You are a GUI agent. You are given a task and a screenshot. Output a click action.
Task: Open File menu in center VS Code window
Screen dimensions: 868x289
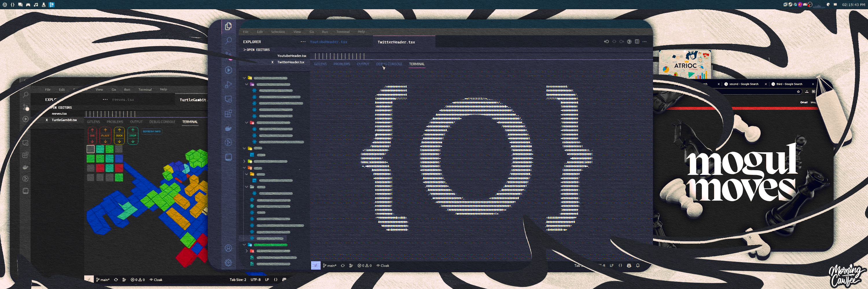click(x=246, y=32)
